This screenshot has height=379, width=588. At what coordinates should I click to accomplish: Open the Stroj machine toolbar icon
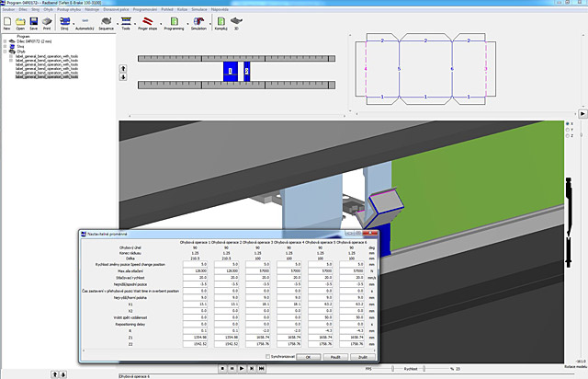64,21
